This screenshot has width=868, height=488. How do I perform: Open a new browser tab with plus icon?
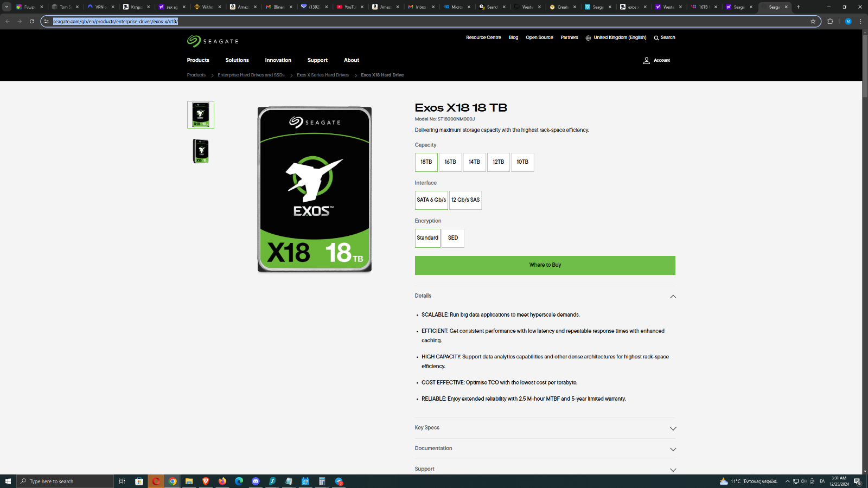pos(799,7)
